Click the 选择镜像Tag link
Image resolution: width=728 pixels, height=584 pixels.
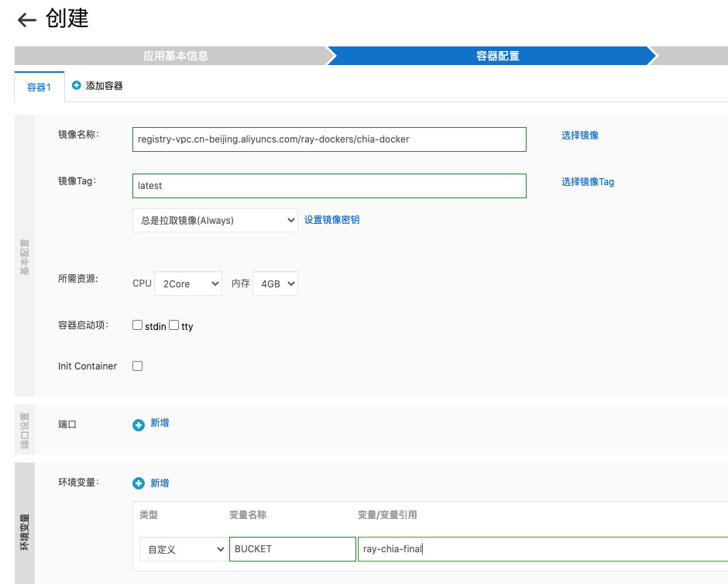point(588,181)
